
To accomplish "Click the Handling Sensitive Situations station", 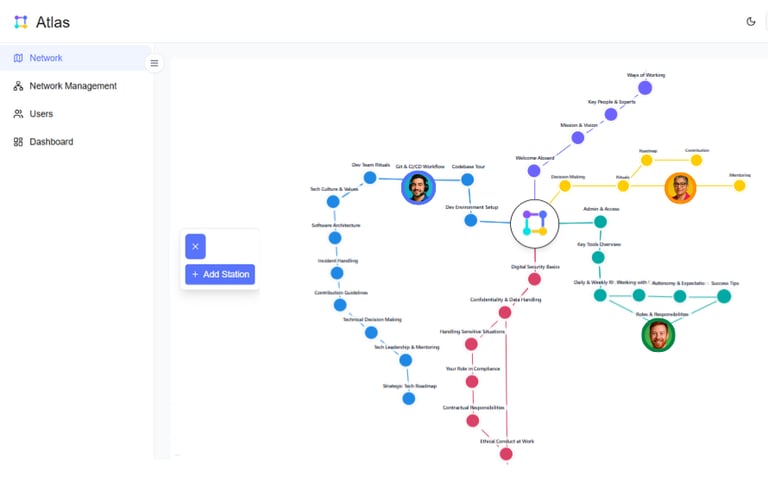I will pyautogui.click(x=471, y=344).
